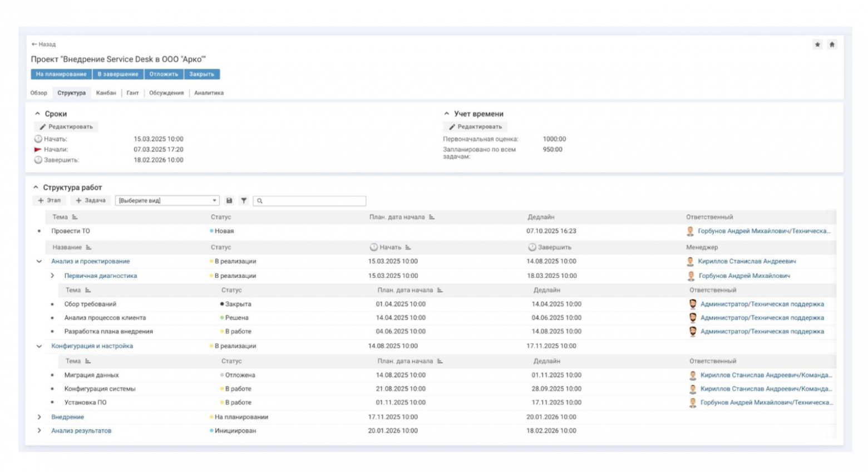868x472 pixels.
Task: Collapse the Анализ и проектирование stage
Action: tap(39, 262)
